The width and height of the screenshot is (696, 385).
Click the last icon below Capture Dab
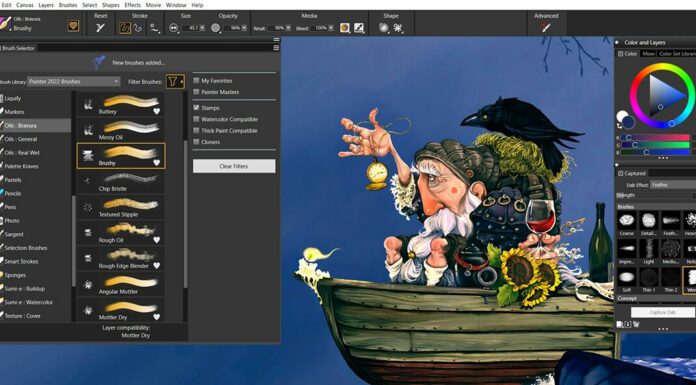pyautogui.click(x=636, y=325)
